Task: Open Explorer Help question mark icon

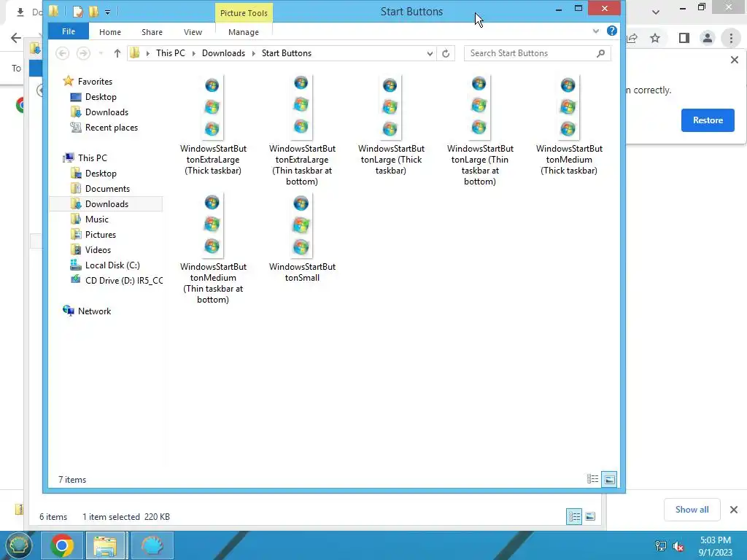Action: (612, 31)
